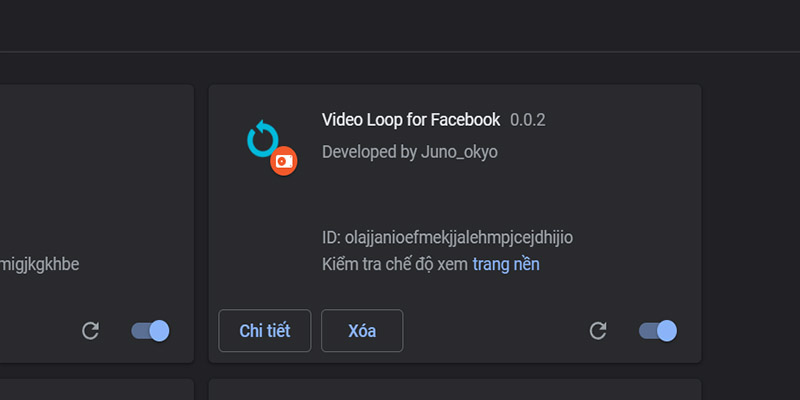
Task: Click the Kiểm tra chế độ xem label
Action: tap(395, 264)
